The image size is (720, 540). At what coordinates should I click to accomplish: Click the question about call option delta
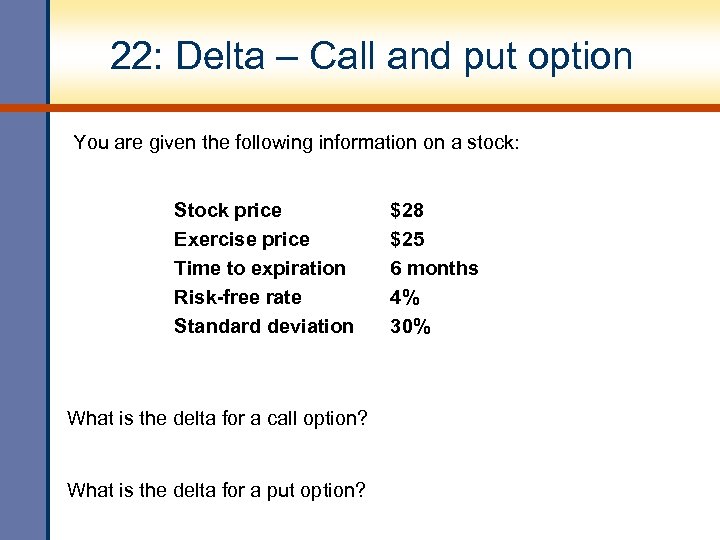coord(216,418)
